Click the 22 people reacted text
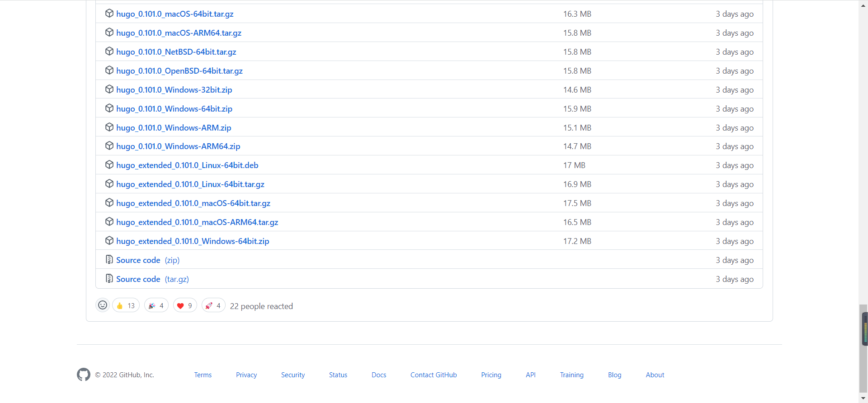 (261, 306)
